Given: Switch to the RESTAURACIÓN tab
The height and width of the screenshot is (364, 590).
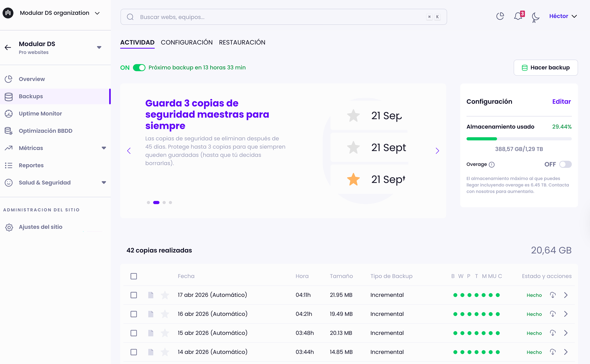Looking at the screenshot, I should (242, 42).
